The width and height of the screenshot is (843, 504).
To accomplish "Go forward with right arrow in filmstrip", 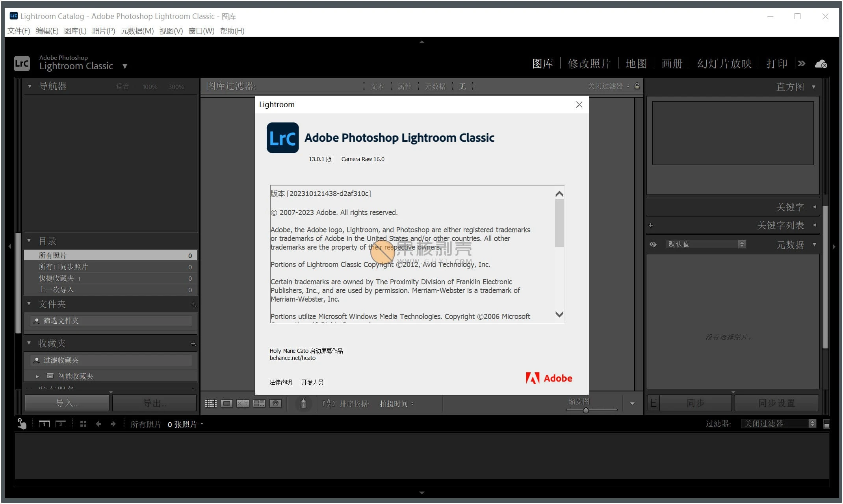I will (x=113, y=424).
